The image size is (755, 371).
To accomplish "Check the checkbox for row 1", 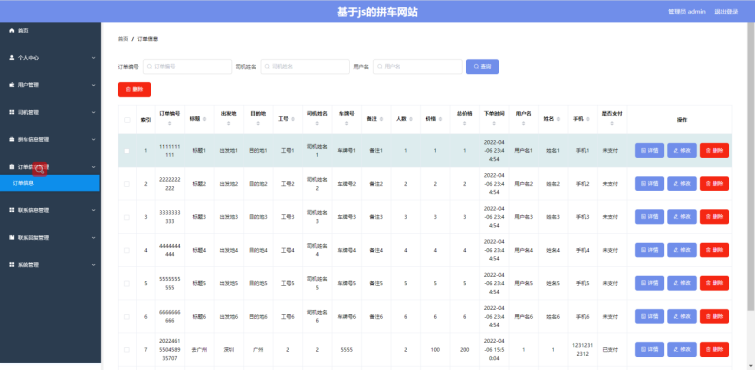I will (x=127, y=151).
